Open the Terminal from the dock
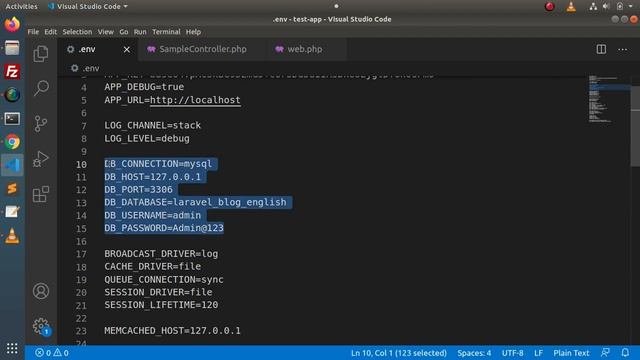This screenshot has height=360, width=640. pyautogui.click(x=12, y=119)
